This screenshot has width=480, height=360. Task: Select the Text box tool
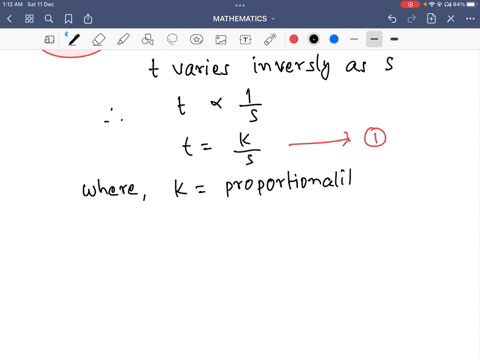pos(245,40)
